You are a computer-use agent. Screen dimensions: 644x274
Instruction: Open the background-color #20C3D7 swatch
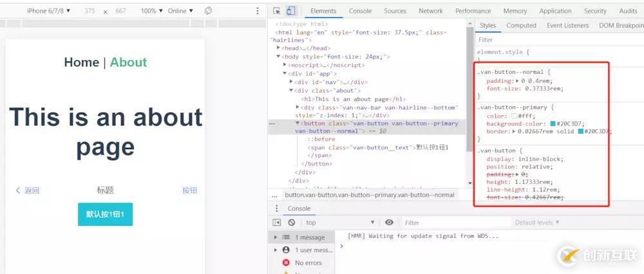[x=553, y=124]
